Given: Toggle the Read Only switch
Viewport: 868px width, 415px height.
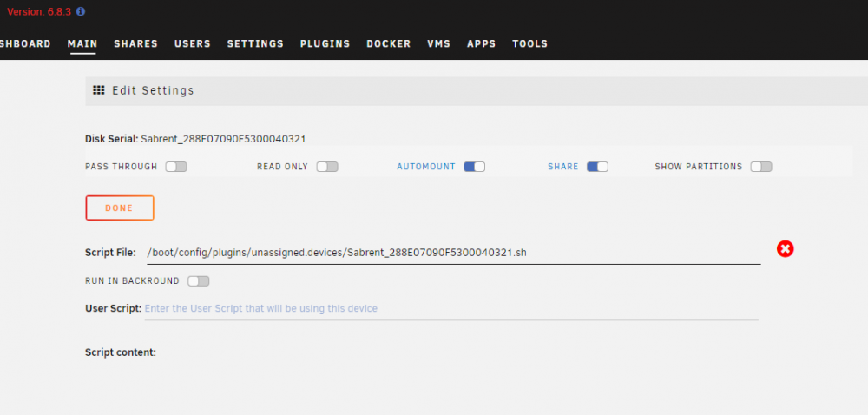Looking at the screenshot, I should [327, 167].
